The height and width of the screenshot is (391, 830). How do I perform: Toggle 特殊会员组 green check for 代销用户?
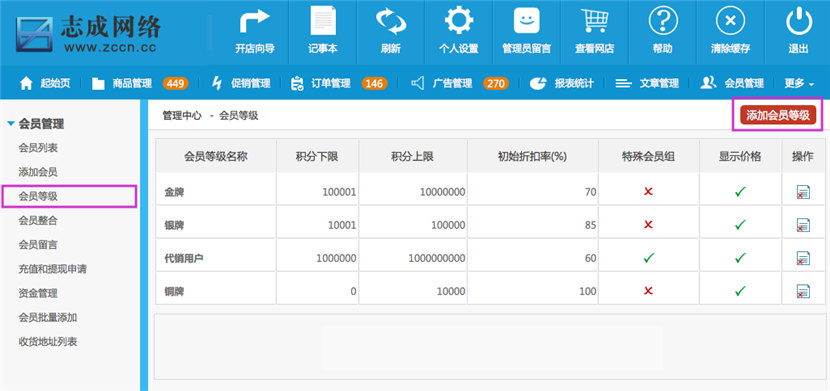pyautogui.click(x=648, y=258)
